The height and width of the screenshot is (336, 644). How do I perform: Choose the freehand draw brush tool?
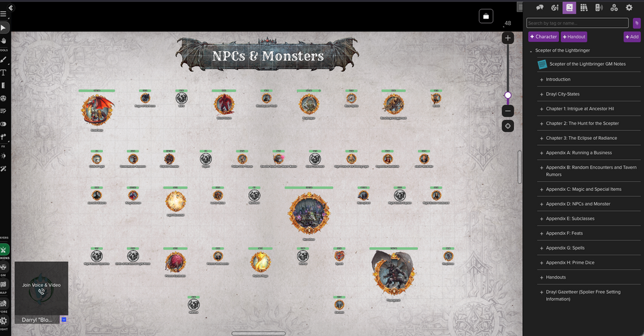pyautogui.click(x=3, y=59)
